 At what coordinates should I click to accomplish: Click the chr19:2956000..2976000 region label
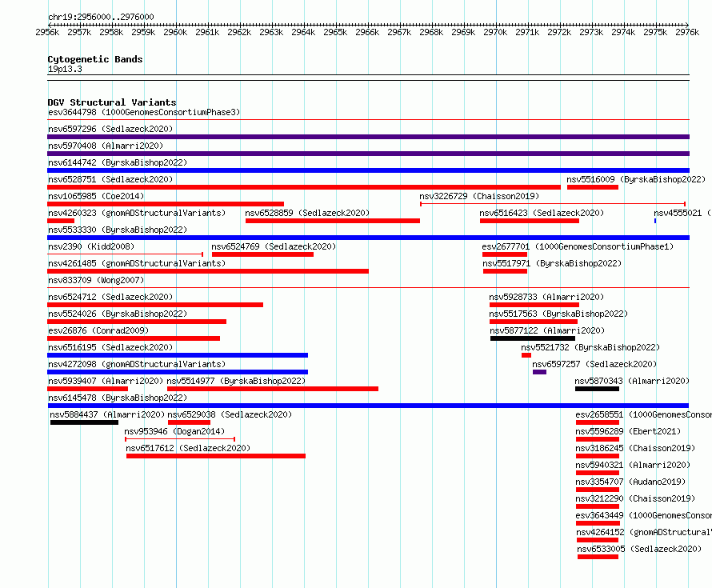pos(101,17)
